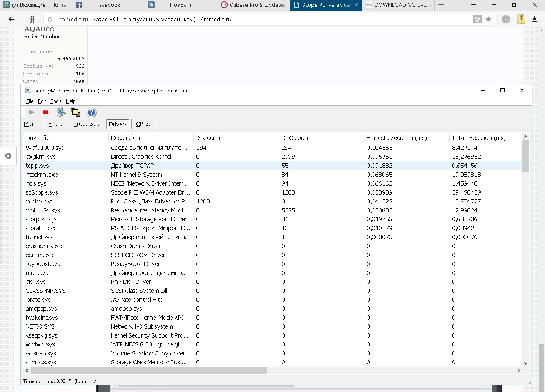The image size is (545, 392).
Task: Select the ndis.sys driver row
Action: click(273, 183)
